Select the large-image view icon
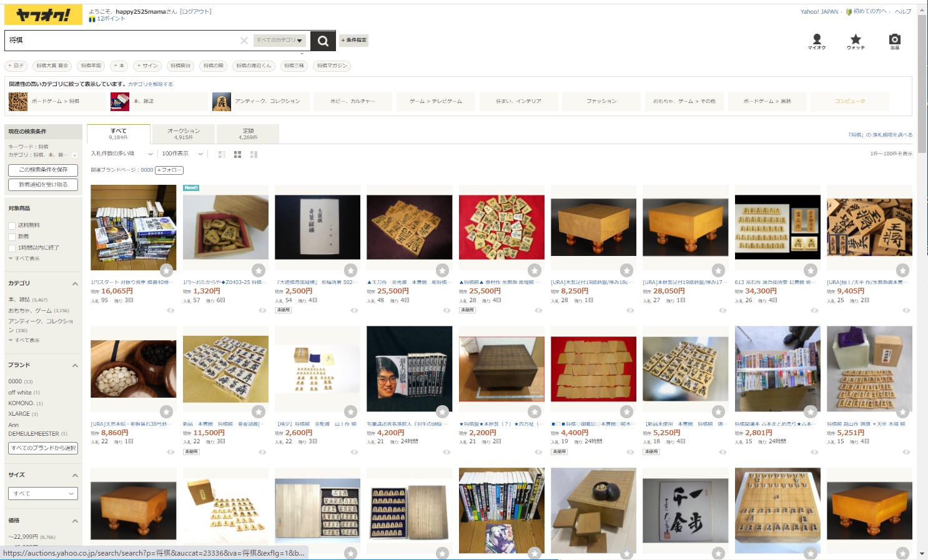This screenshot has height=560, width=928. click(253, 154)
